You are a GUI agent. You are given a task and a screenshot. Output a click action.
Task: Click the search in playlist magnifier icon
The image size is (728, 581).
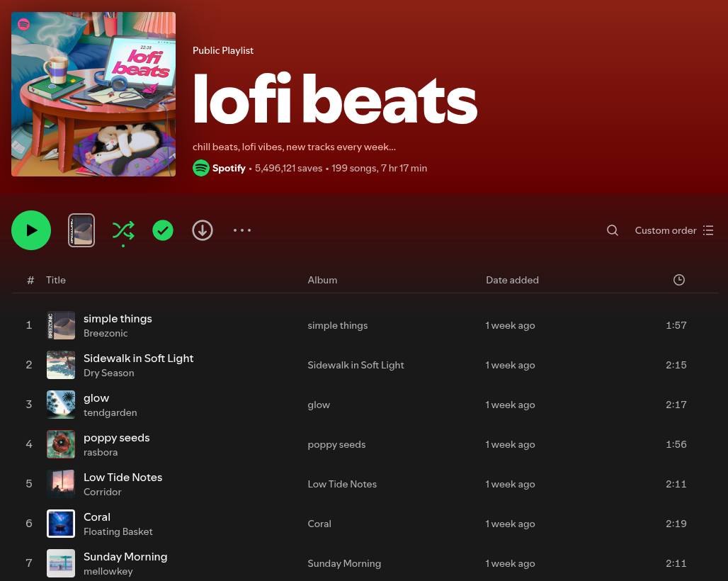click(613, 230)
